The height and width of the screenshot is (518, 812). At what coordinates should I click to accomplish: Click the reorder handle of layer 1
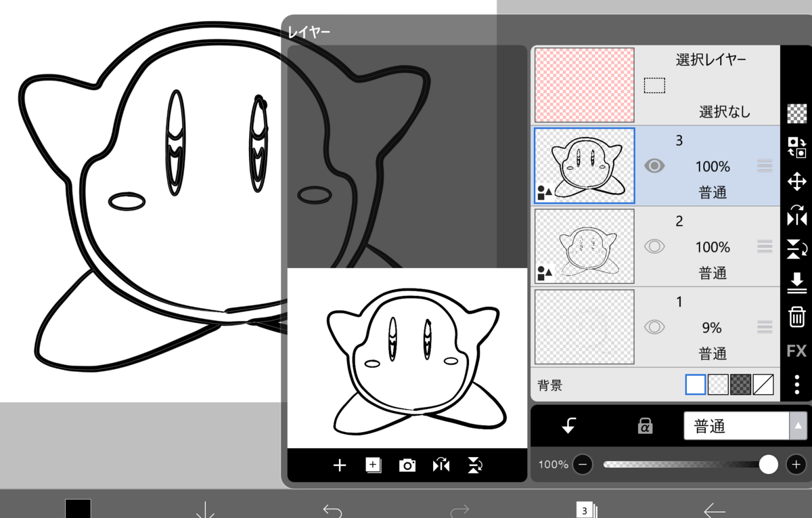click(765, 327)
